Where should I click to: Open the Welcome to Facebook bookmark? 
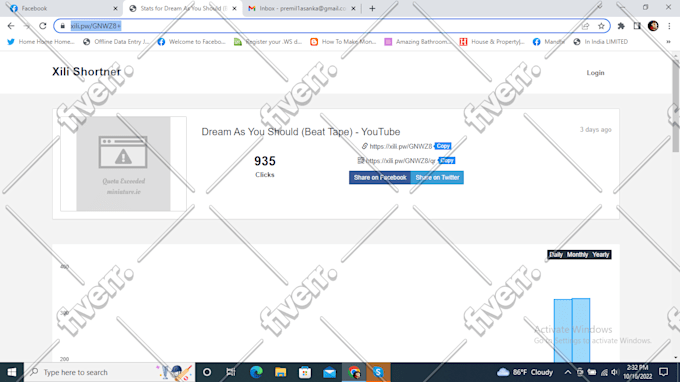point(192,42)
